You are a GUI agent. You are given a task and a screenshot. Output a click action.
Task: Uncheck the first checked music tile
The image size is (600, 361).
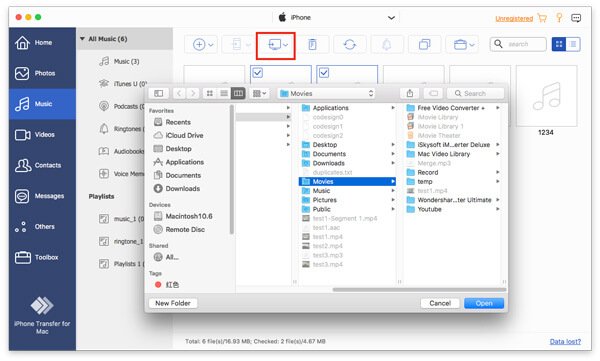pos(258,73)
